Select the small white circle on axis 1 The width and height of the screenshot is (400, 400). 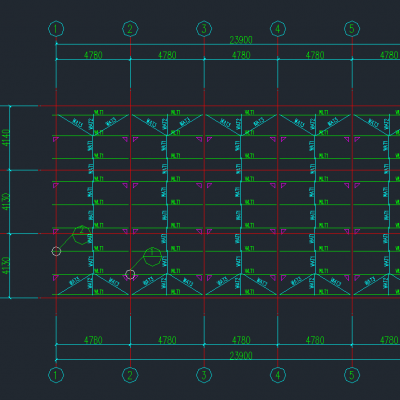pos(56,251)
